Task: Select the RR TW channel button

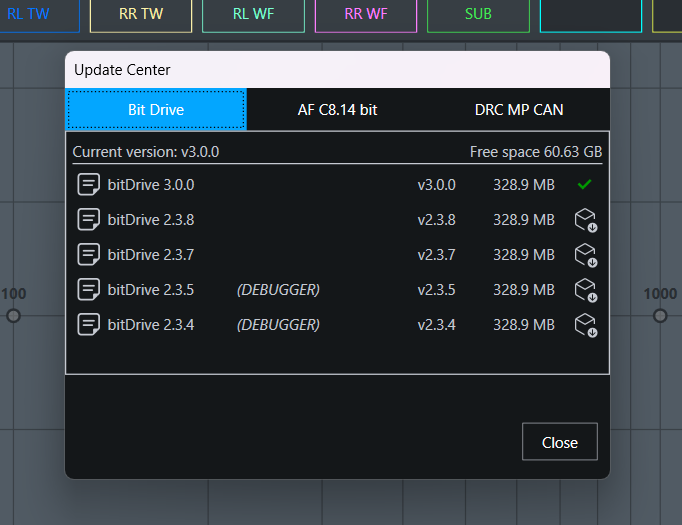Action: pyautogui.click(x=140, y=15)
